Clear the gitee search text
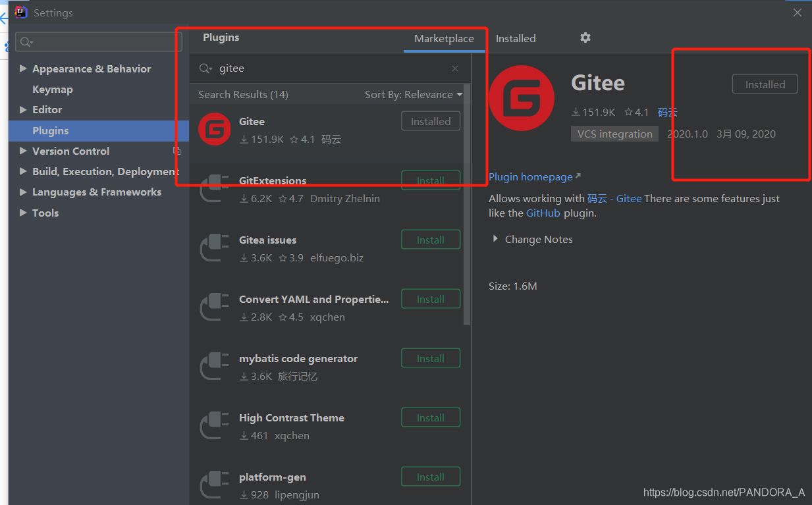Viewport: 812px width, 505px height. (x=455, y=68)
